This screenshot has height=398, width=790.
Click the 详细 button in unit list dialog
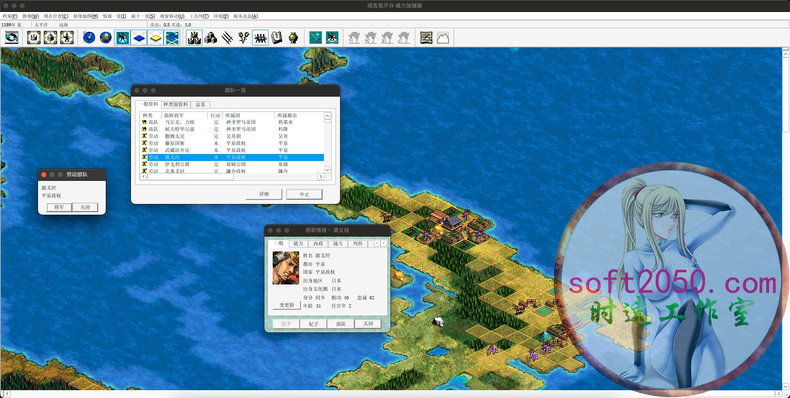pyautogui.click(x=264, y=194)
